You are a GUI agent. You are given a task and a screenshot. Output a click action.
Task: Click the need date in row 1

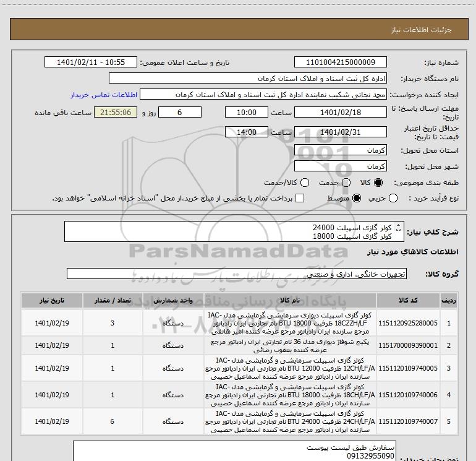tap(51, 323)
